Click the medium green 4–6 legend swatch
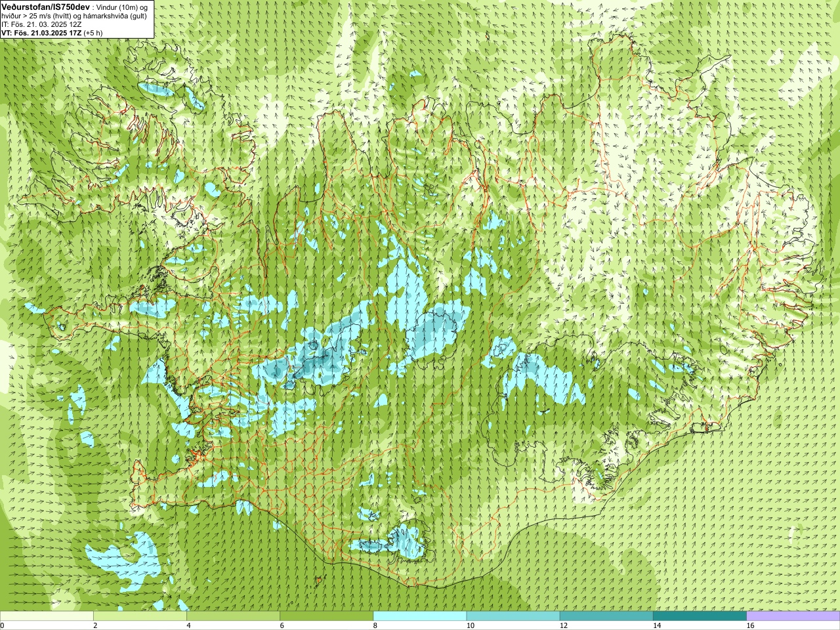Image resolution: width=840 pixels, height=630 pixels. pos(233,616)
